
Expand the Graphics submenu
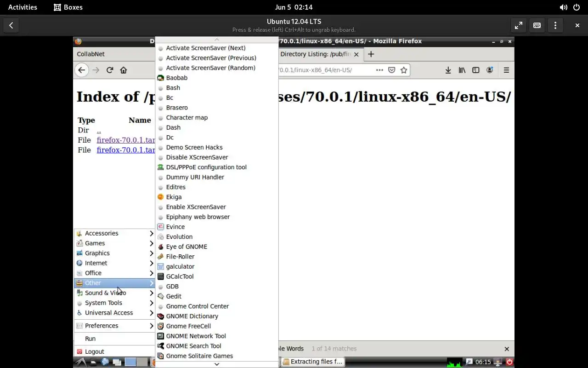tap(115, 253)
